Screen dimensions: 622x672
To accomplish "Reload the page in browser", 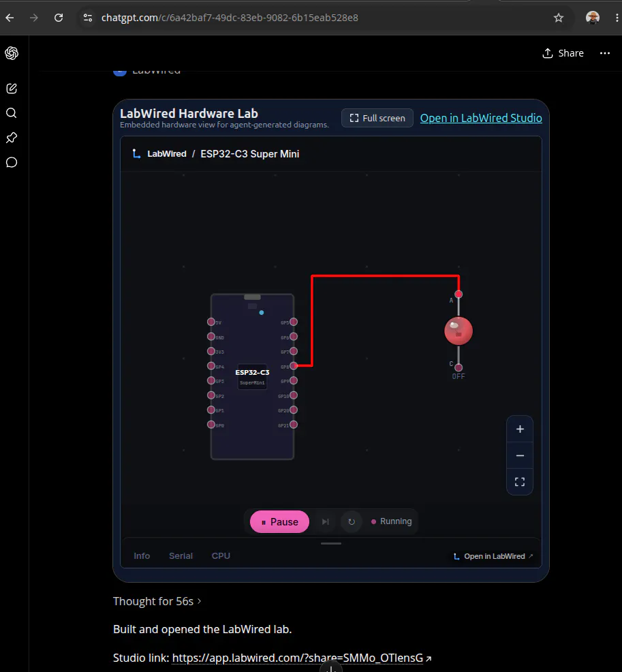I will point(59,18).
